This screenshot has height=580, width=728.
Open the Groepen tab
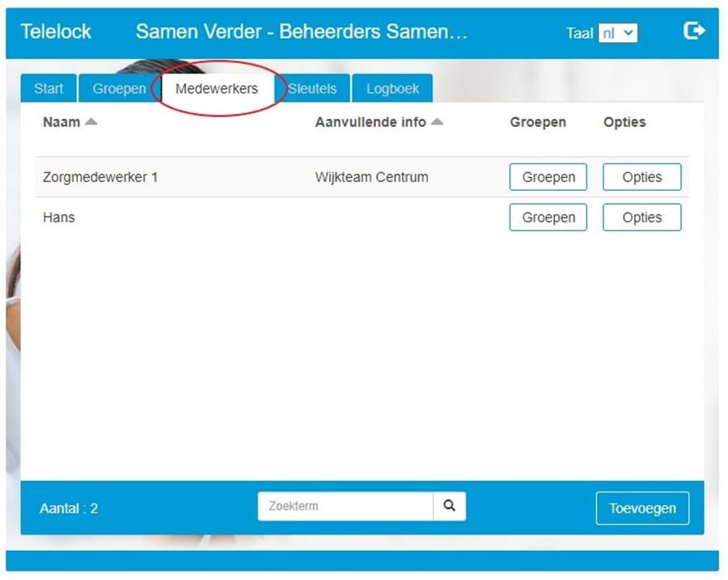point(119,89)
